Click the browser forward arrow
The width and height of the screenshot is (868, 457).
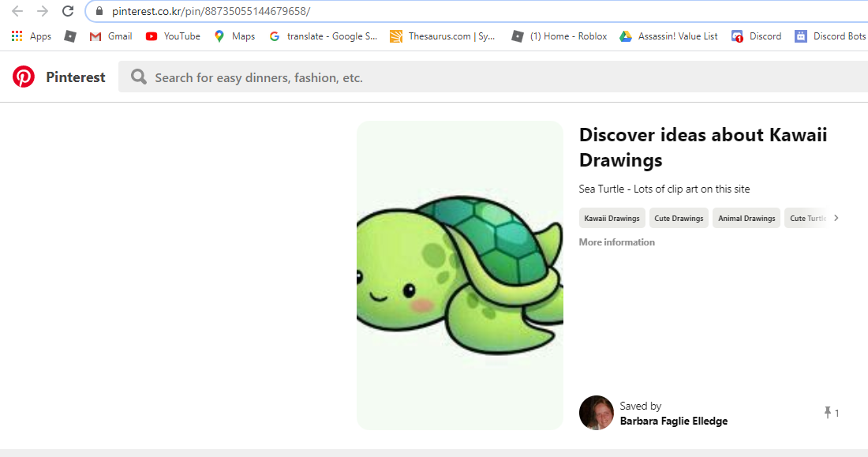[x=43, y=11]
